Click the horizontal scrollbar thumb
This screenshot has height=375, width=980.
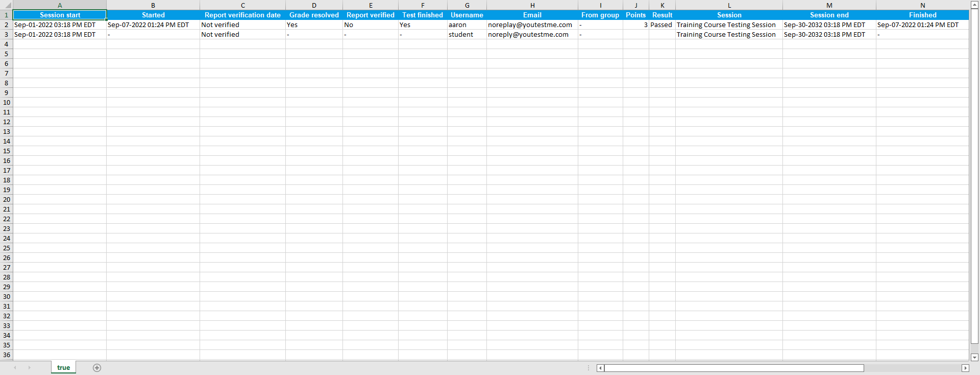734,368
